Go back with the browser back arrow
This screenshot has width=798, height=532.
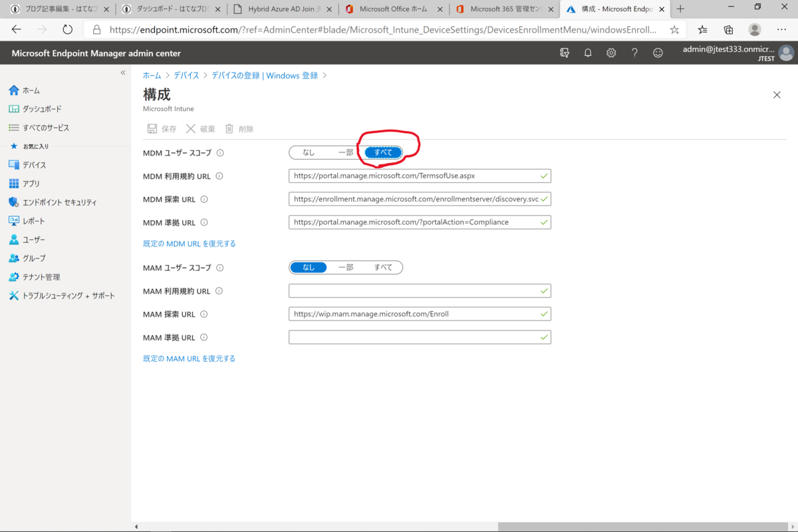pyautogui.click(x=17, y=30)
